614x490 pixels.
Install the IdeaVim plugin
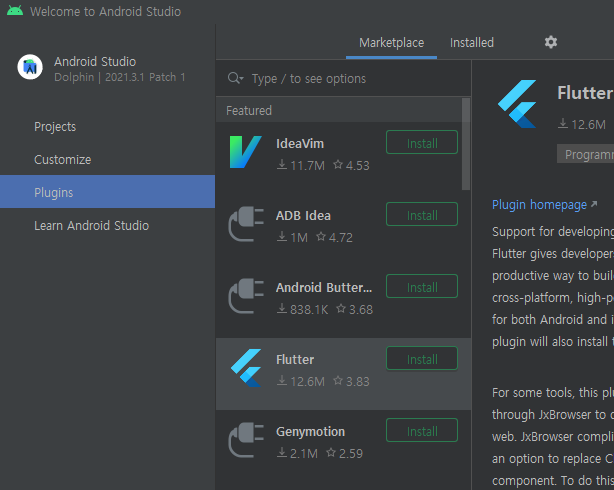coord(422,142)
